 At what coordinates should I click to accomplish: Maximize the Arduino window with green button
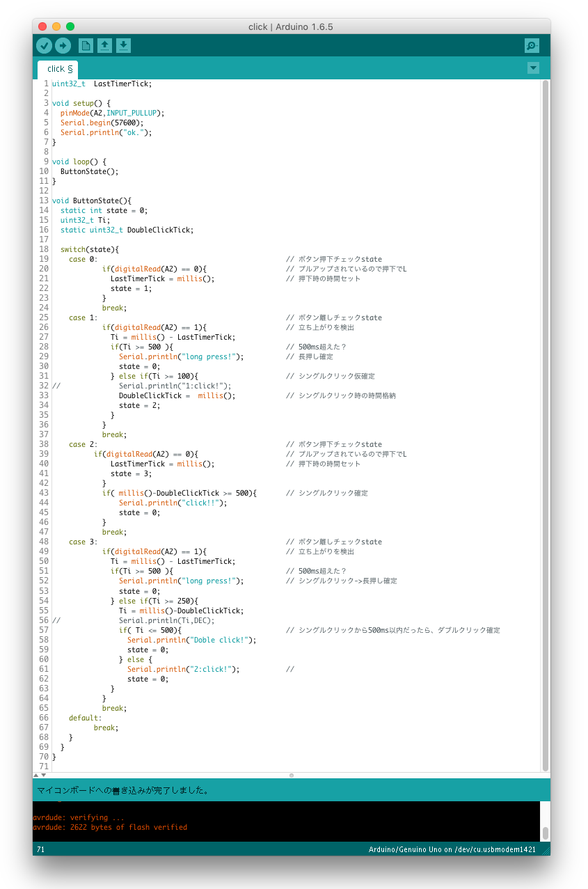point(70,26)
